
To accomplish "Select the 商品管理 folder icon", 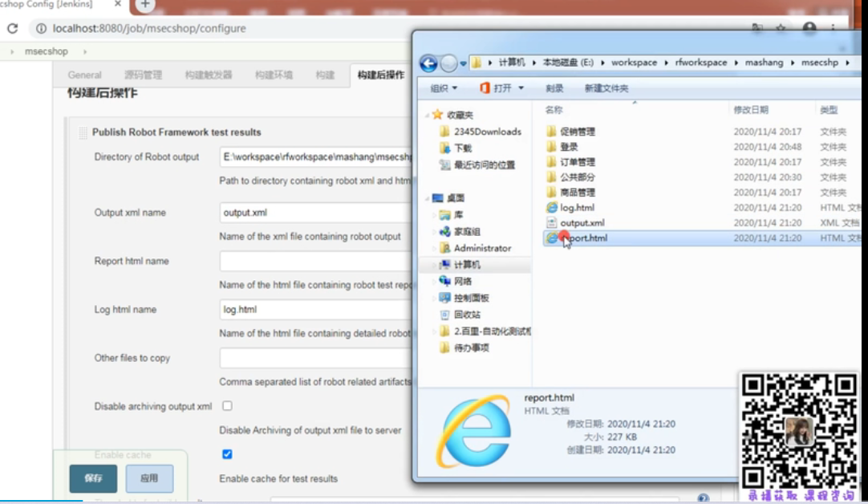I will click(x=551, y=192).
